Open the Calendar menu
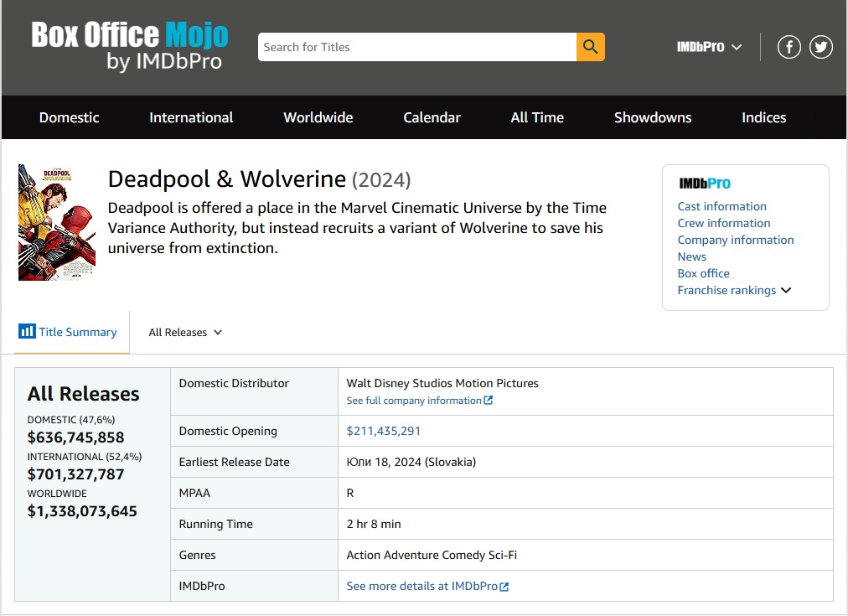The height and width of the screenshot is (616, 848). (x=432, y=117)
